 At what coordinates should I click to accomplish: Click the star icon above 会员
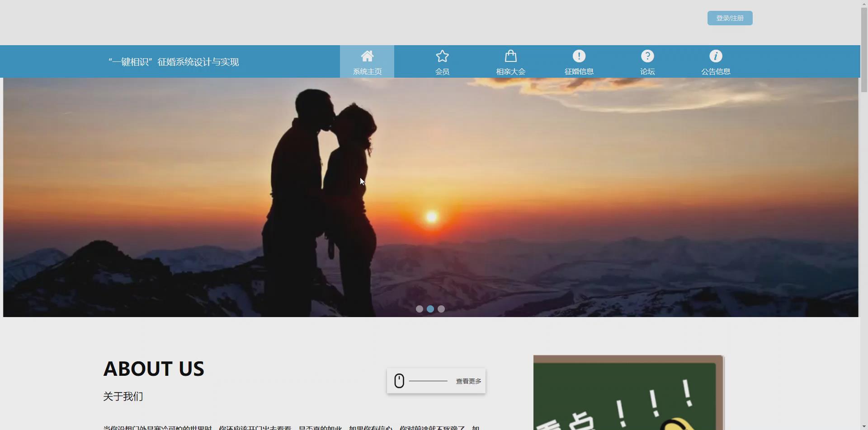pyautogui.click(x=442, y=56)
